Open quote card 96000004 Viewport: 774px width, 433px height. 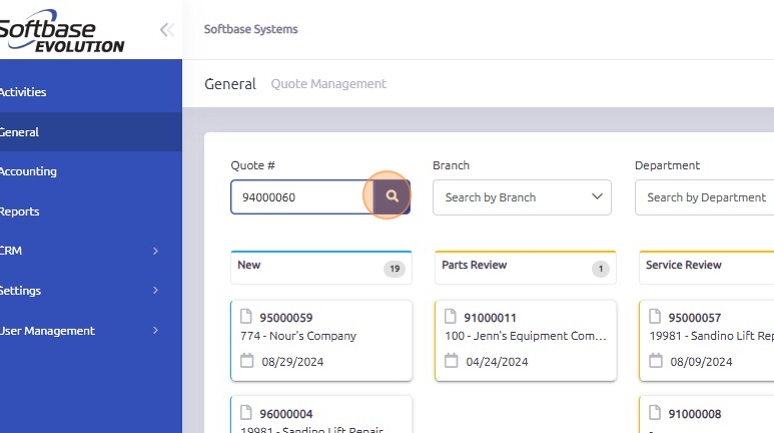[320, 415]
